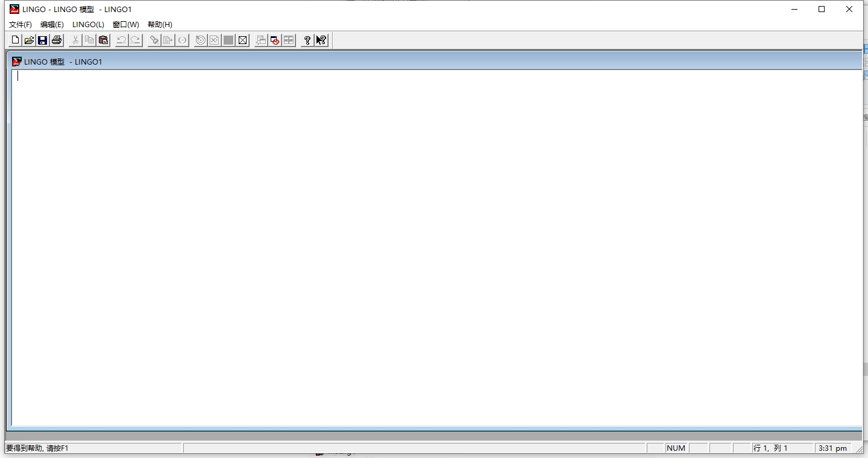Activate context help pointer icon
The width and height of the screenshot is (868, 458).
321,40
